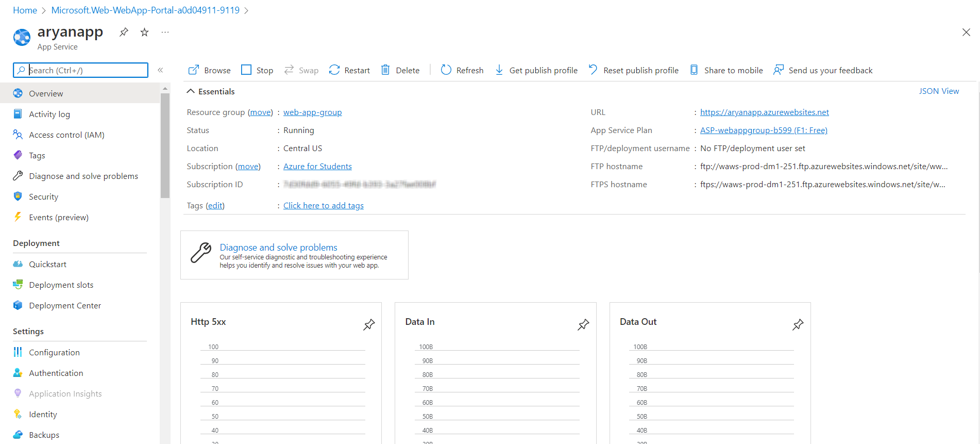Image resolution: width=980 pixels, height=444 pixels.
Task: Open ASP-webappgroup-b599 App Service Plan
Action: (x=764, y=130)
